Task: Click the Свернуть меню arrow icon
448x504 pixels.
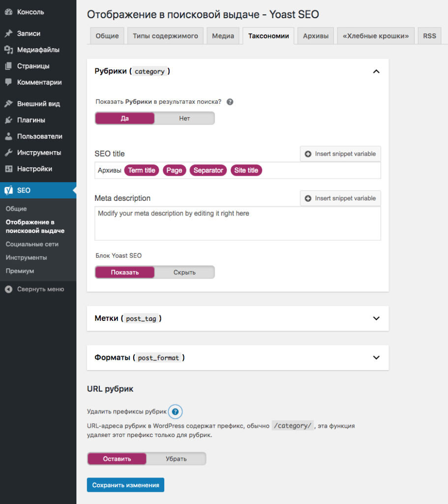Action: [x=9, y=289]
